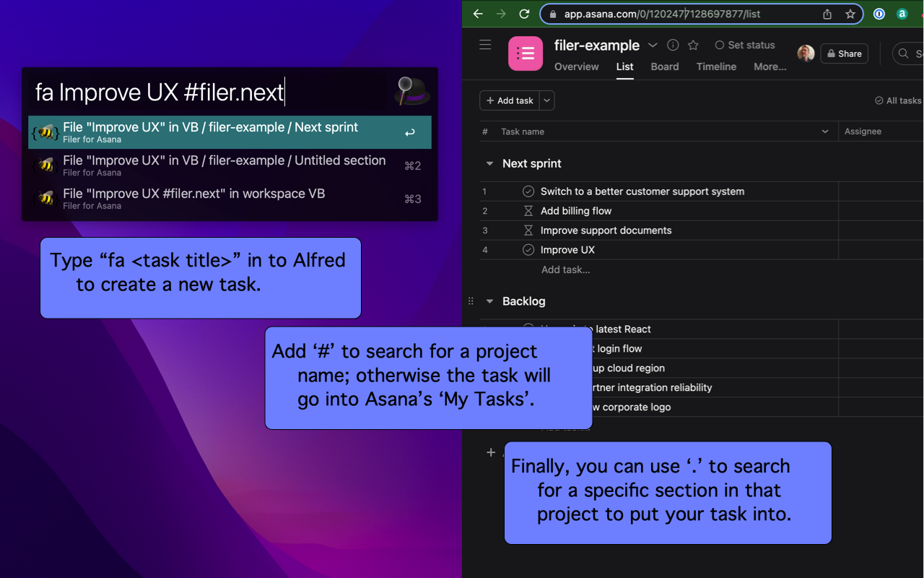Go back in the browser
Screen dimensions: 924x578
pyautogui.click(x=478, y=14)
